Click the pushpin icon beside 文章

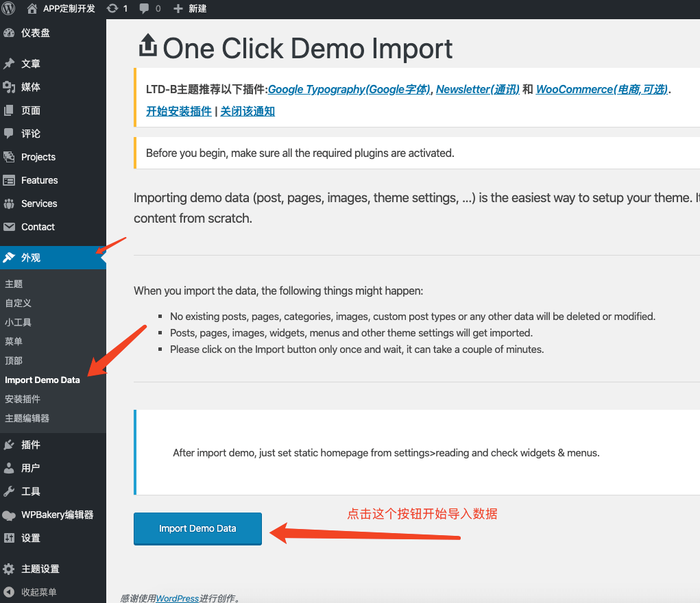tap(9, 63)
